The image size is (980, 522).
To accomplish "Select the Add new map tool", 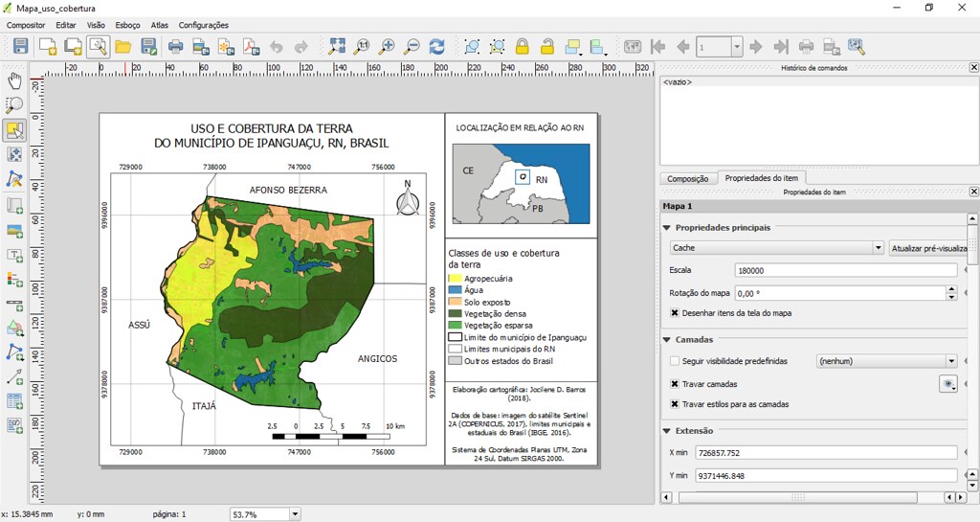I will (14, 205).
